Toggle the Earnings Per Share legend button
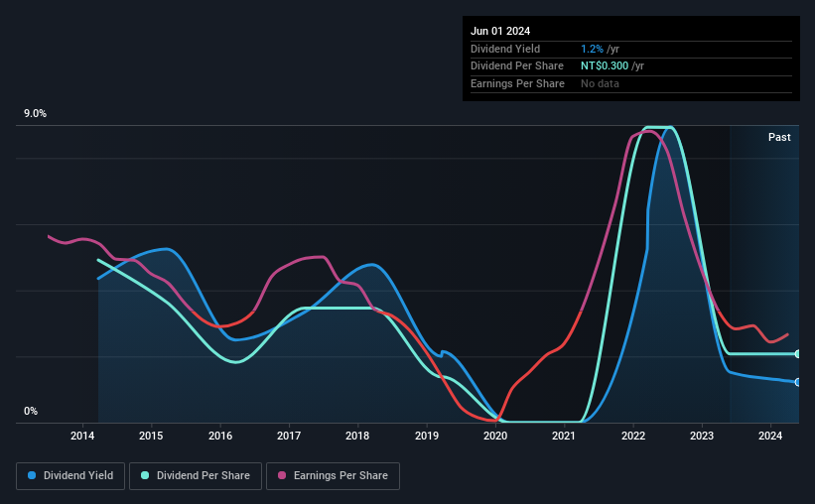The image size is (815, 504). tap(333, 476)
